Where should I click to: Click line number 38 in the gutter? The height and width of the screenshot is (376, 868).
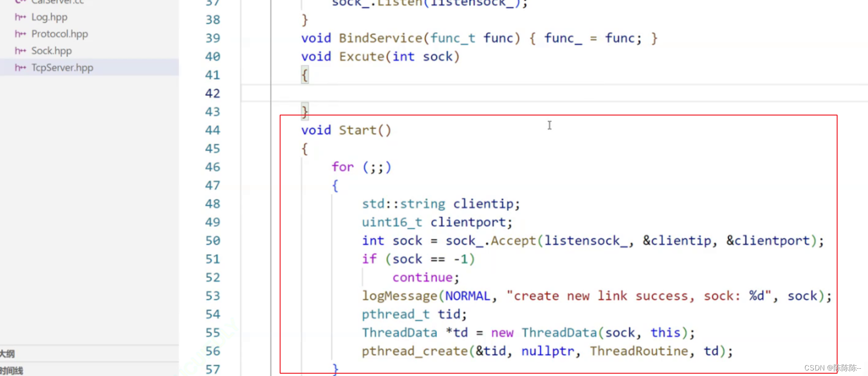click(x=213, y=20)
